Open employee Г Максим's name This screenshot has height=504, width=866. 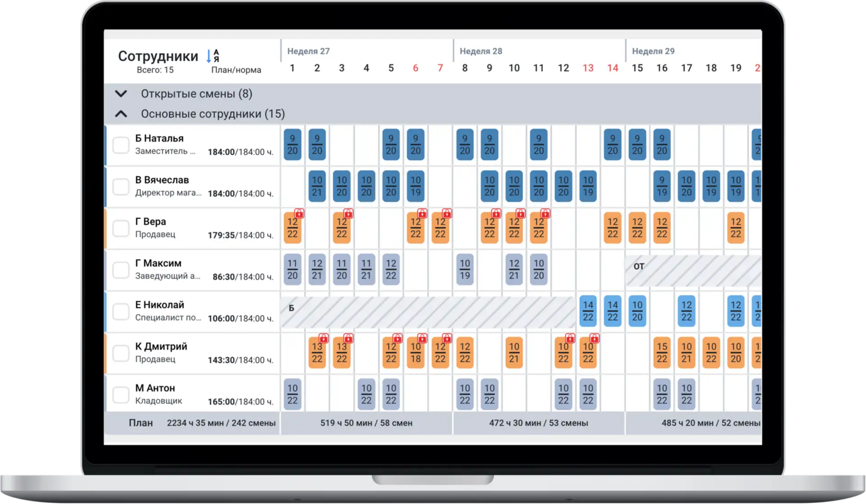coord(158,263)
